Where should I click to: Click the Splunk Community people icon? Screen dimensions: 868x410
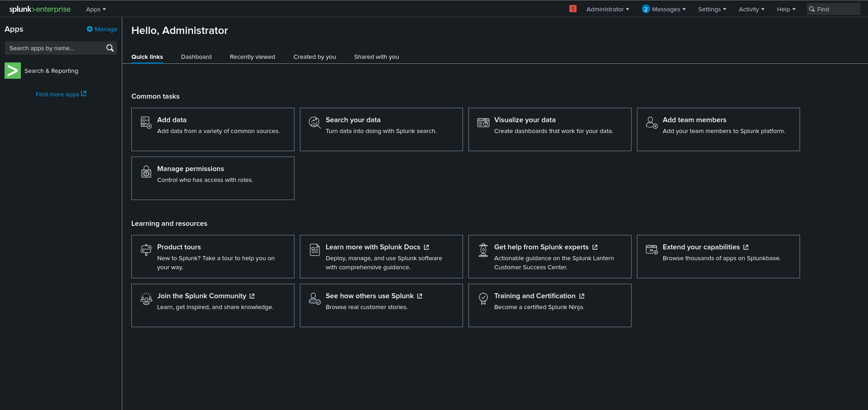(146, 299)
